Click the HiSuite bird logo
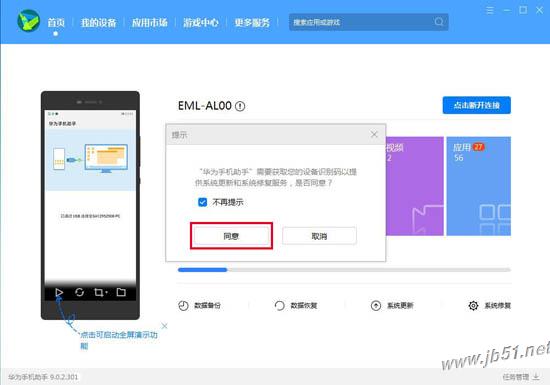This screenshot has height=385, width=550. click(x=29, y=21)
